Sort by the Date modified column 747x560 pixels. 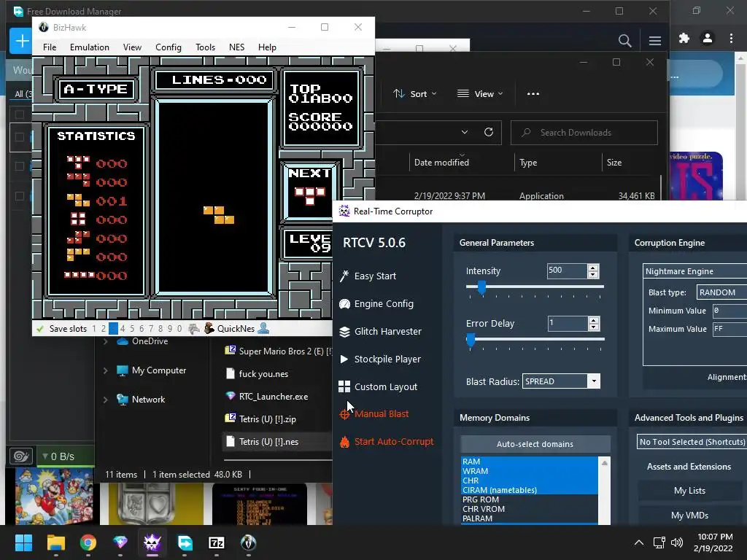coord(441,163)
